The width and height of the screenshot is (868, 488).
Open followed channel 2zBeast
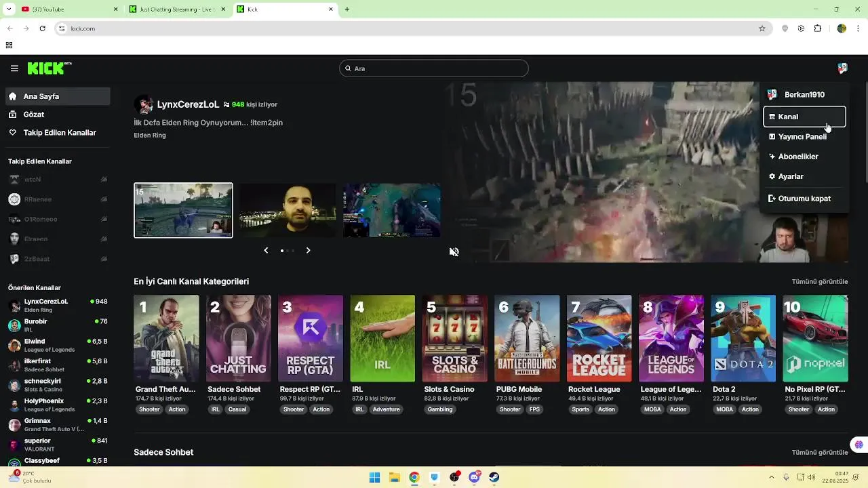[58, 259]
